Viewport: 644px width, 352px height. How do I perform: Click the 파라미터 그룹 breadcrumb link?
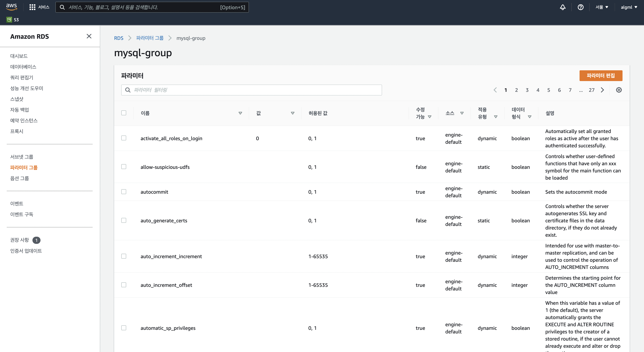pyautogui.click(x=150, y=38)
